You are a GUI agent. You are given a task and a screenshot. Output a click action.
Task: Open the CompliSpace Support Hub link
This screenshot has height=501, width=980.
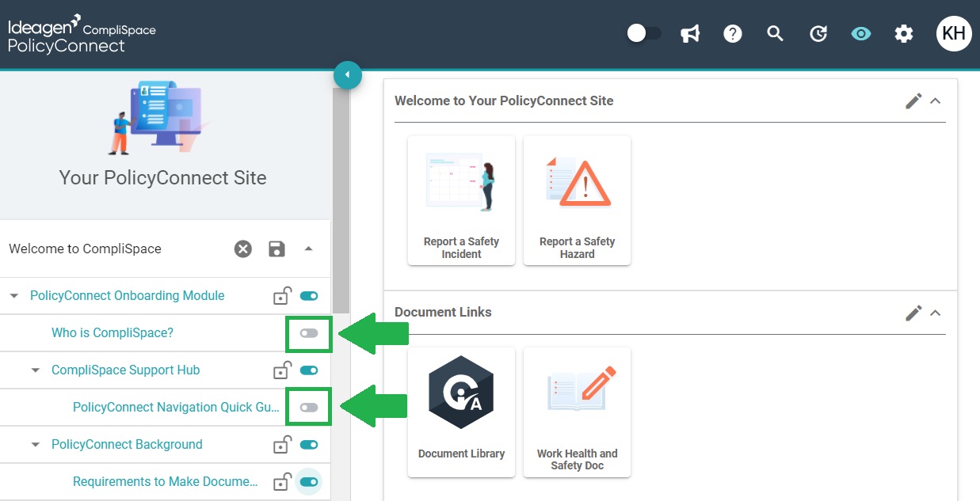click(x=126, y=370)
